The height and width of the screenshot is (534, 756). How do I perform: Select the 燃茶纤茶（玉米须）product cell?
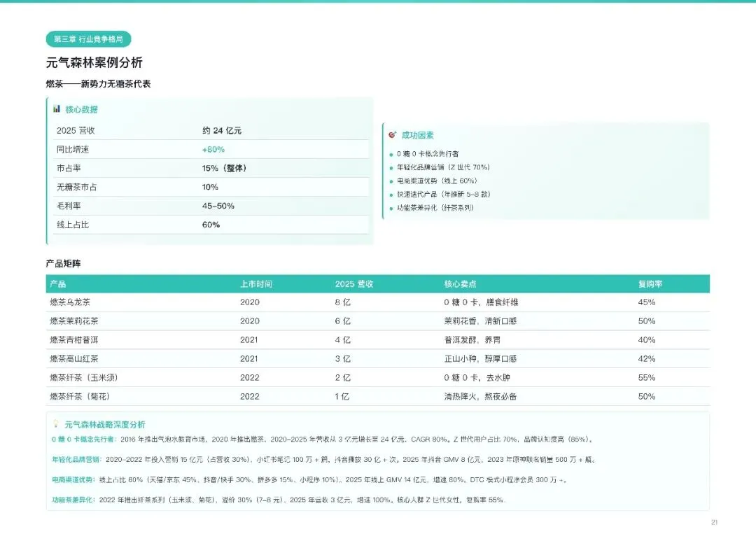[x=84, y=377]
